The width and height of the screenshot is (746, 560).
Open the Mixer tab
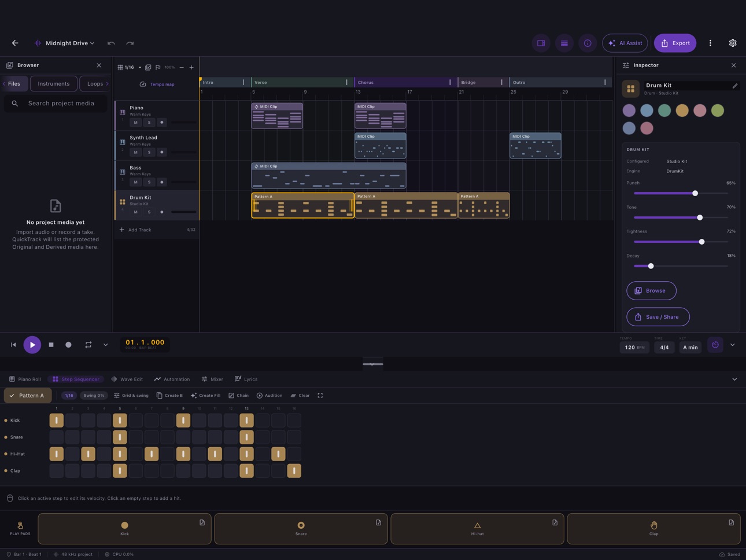tap(212, 380)
